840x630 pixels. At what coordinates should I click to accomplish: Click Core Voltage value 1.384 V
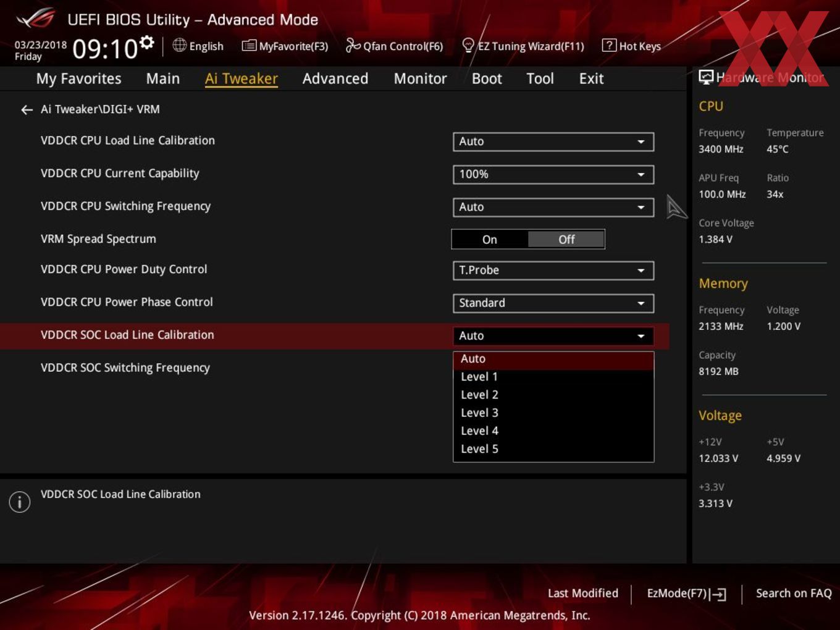point(715,239)
